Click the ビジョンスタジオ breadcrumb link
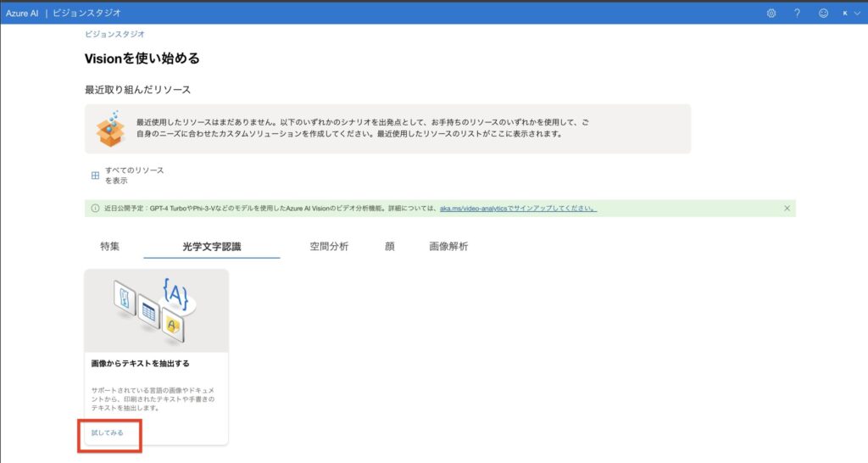Image resolution: width=868 pixels, height=463 pixels. 114,34
